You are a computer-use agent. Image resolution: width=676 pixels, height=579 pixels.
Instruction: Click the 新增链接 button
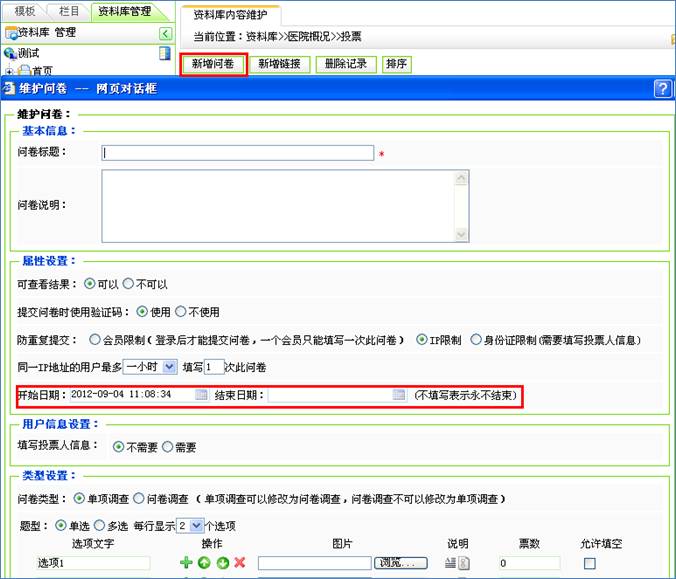(279, 64)
